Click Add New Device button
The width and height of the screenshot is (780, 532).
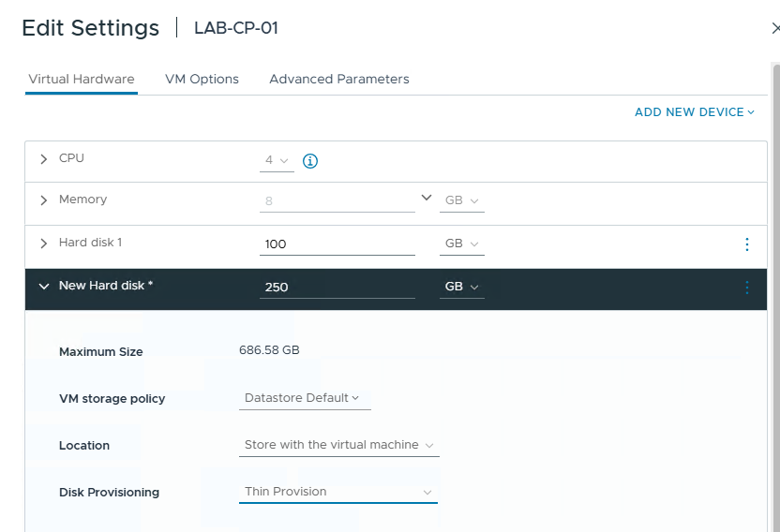click(x=694, y=112)
